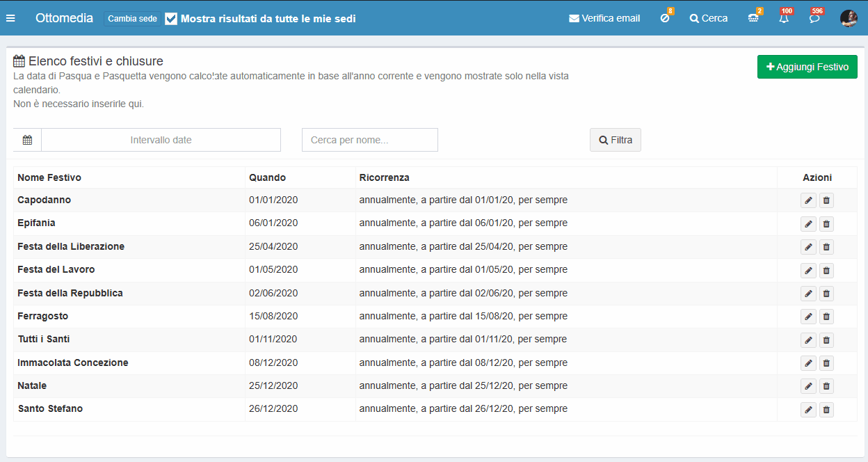Open the hamburger menu in the top bar
This screenshot has height=462, width=868.
click(10, 18)
